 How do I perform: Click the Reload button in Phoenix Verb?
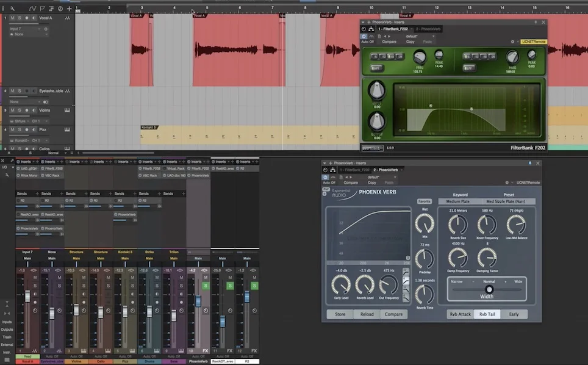click(367, 314)
